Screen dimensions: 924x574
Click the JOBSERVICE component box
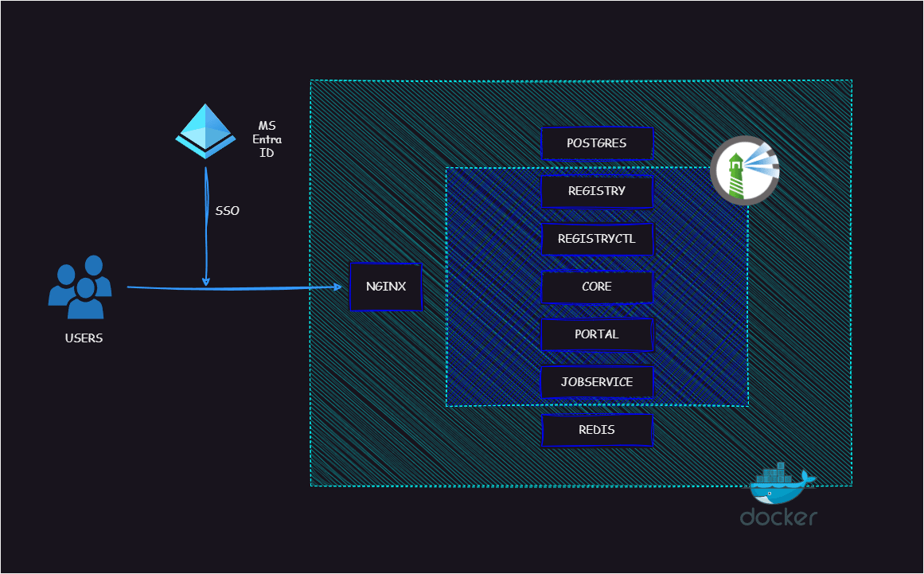[597, 382]
